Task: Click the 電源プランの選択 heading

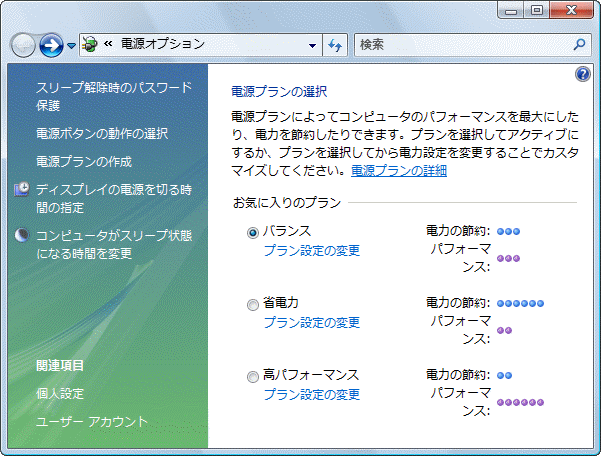Action: tap(279, 92)
